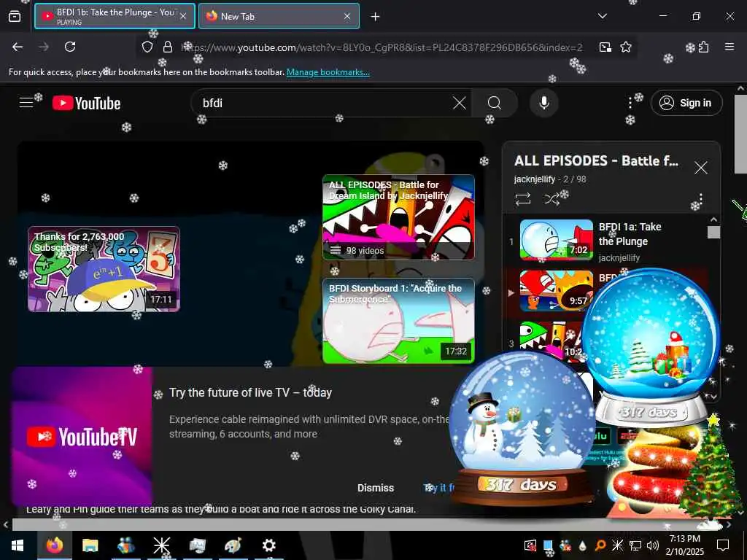Open picture-in-picture from address bar
This screenshot has width=747, height=560.
(605, 47)
